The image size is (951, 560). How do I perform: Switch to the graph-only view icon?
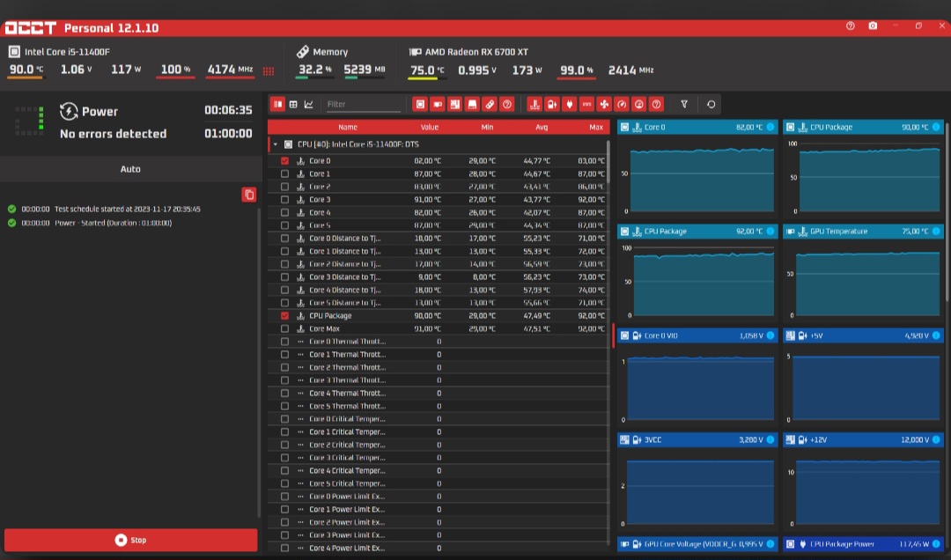(x=309, y=104)
